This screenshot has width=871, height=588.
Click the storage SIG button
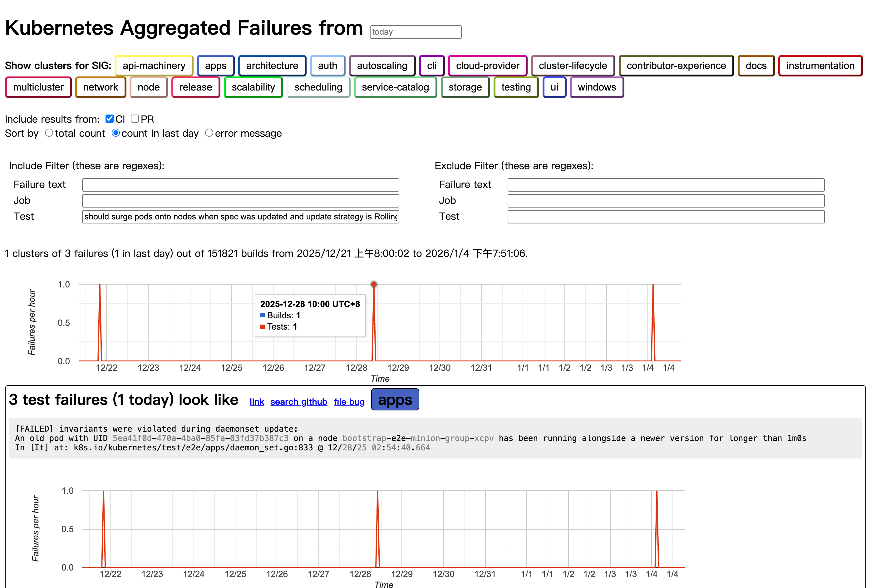click(465, 87)
